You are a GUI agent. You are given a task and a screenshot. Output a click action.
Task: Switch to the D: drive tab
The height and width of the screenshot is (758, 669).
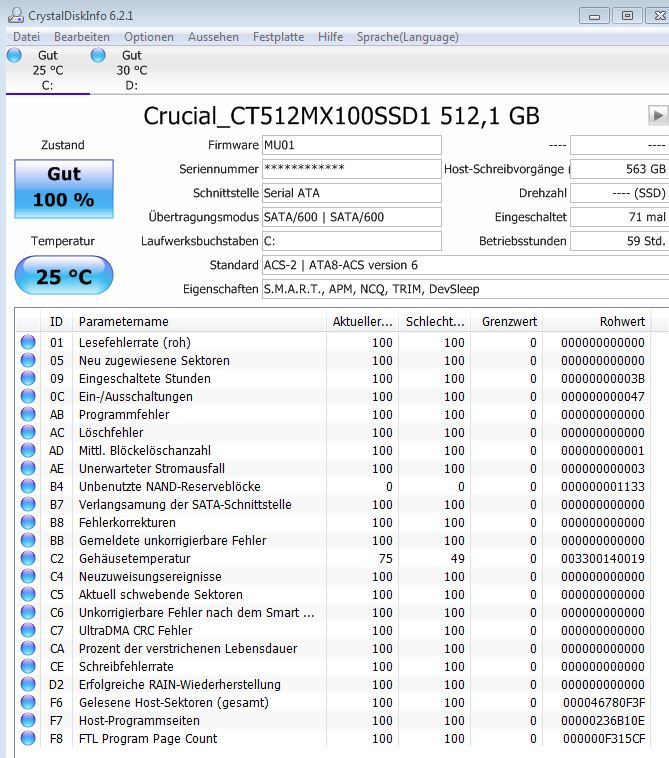[131, 70]
